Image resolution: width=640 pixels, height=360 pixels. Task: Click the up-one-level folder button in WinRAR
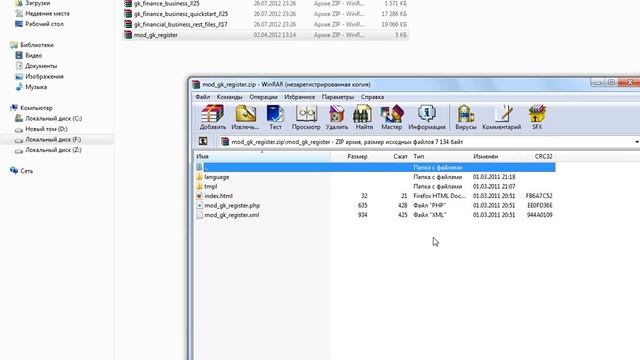coord(203,142)
